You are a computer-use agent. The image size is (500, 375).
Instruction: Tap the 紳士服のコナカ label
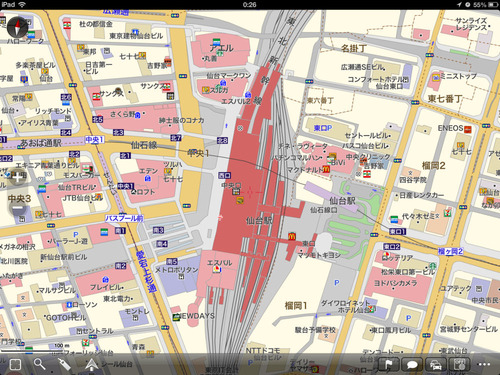click(x=181, y=120)
